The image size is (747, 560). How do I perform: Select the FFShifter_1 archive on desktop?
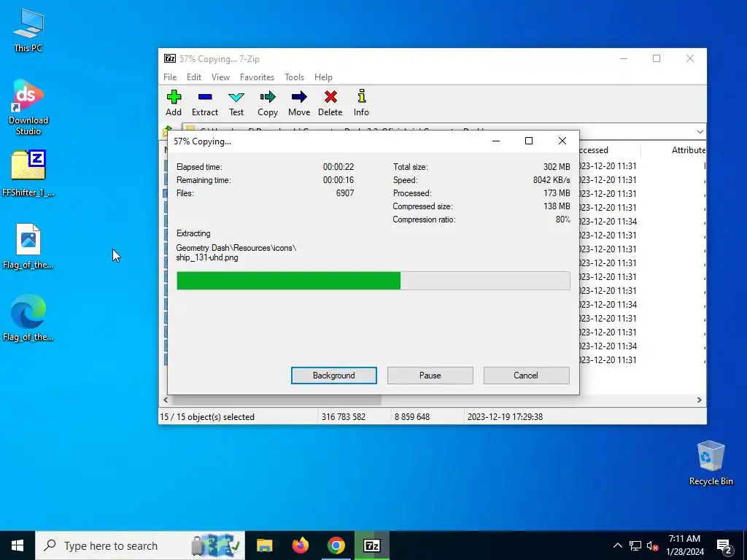pos(28,174)
